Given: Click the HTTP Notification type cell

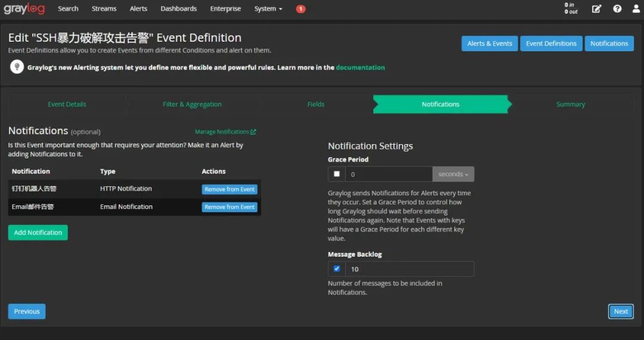Looking at the screenshot, I should pos(126,189).
